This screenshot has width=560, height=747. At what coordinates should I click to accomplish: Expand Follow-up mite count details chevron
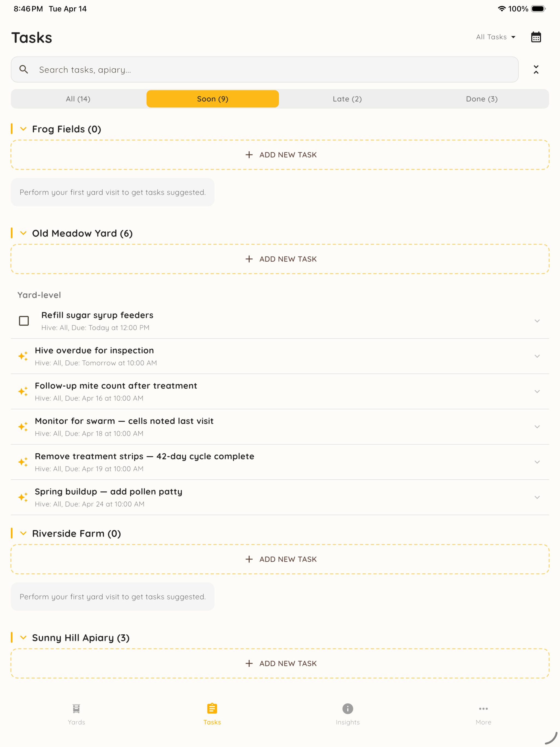537,391
